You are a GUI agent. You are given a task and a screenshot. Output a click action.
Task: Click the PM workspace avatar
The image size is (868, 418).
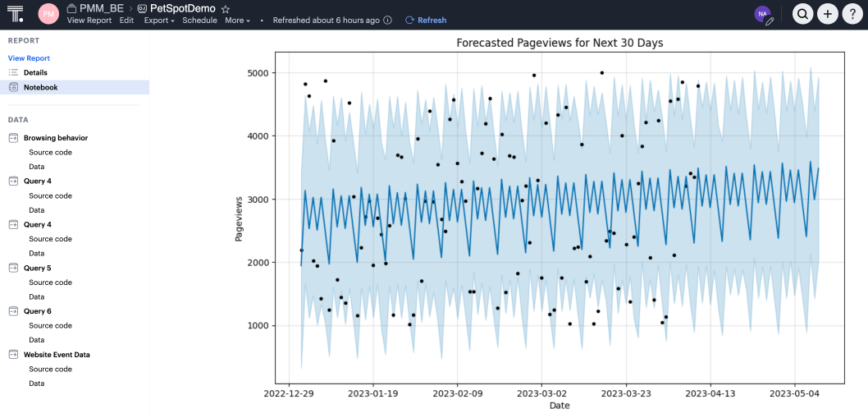click(48, 13)
